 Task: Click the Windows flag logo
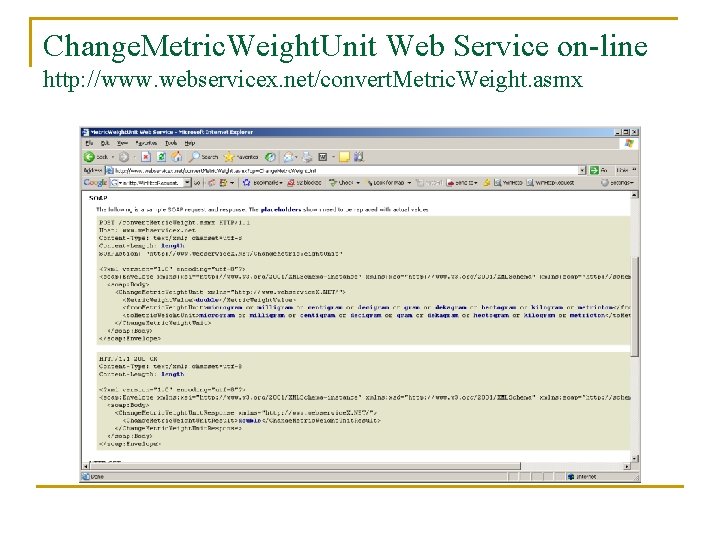coord(629,143)
